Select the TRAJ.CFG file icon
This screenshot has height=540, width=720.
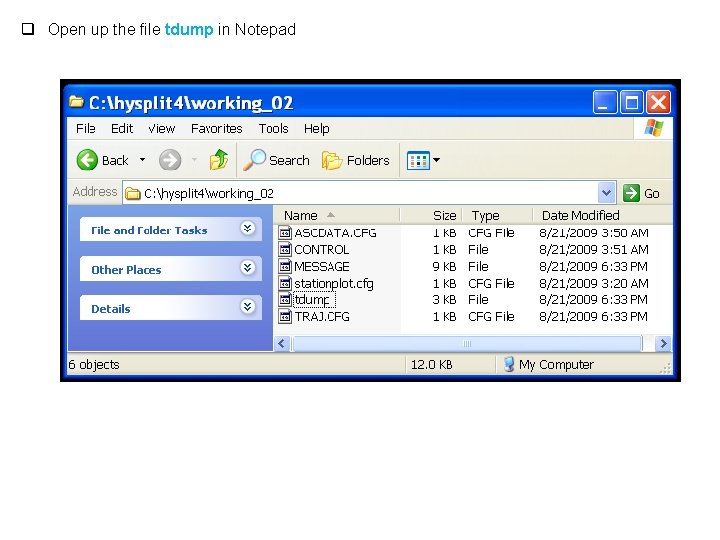click(x=285, y=316)
